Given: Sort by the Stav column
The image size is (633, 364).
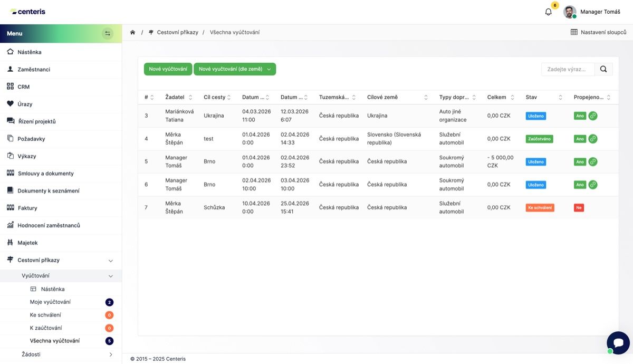Looking at the screenshot, I should tap(561, 97).
